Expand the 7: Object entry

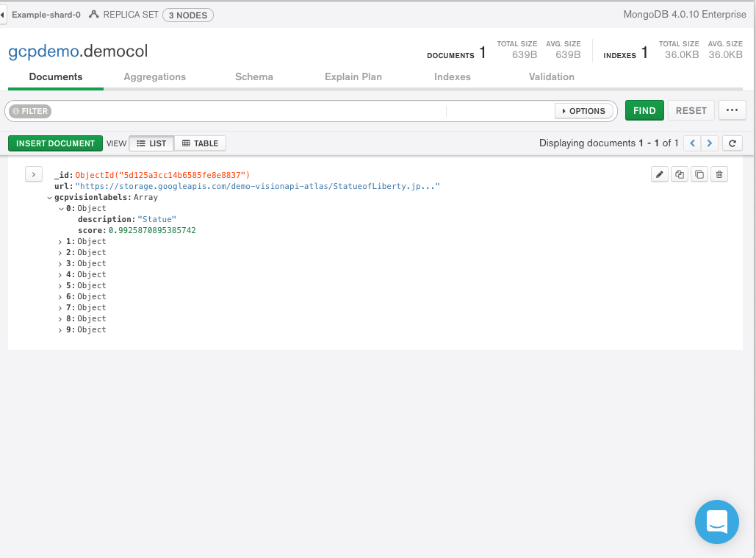point(60,308)
